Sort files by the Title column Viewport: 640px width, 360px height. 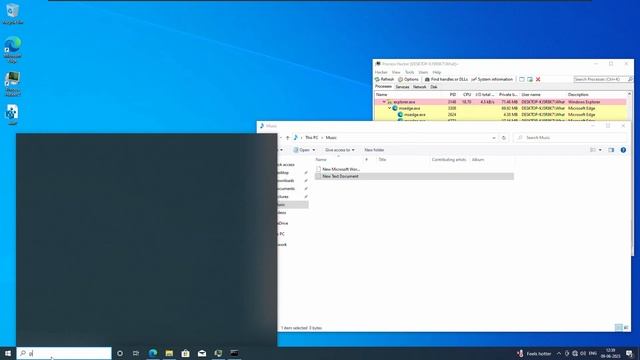pyautogui.click(x=382, y=160)
